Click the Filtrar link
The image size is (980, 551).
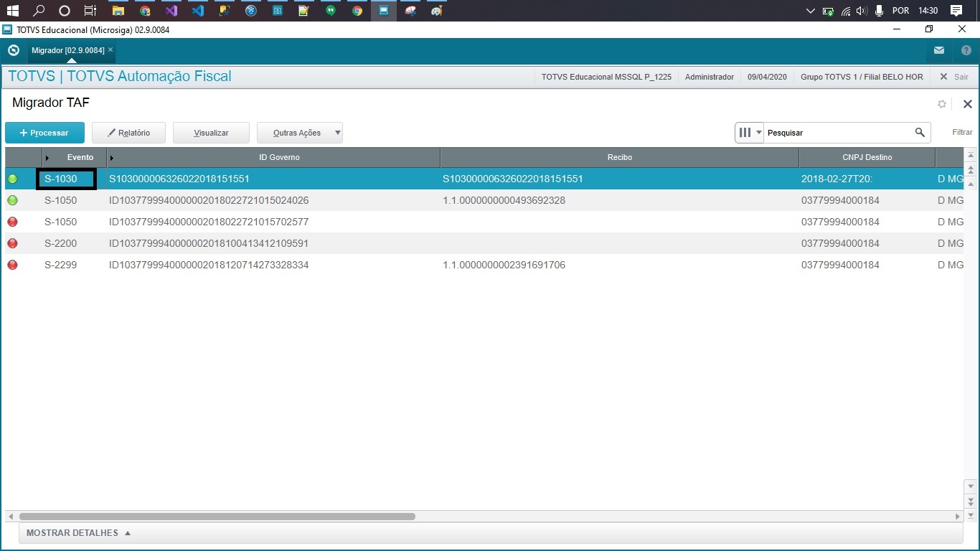pos(962,133)
